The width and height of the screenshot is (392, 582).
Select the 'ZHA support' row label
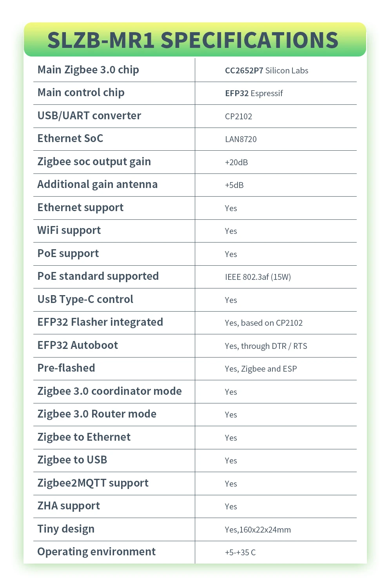(69, 506)
